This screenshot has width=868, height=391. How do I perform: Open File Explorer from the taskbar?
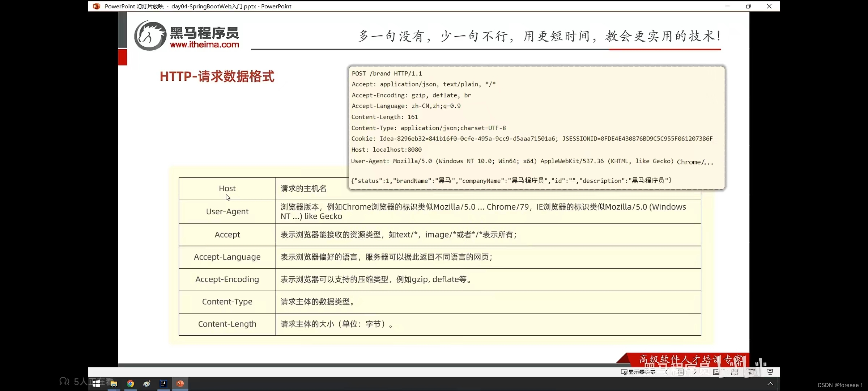point(114,384)
